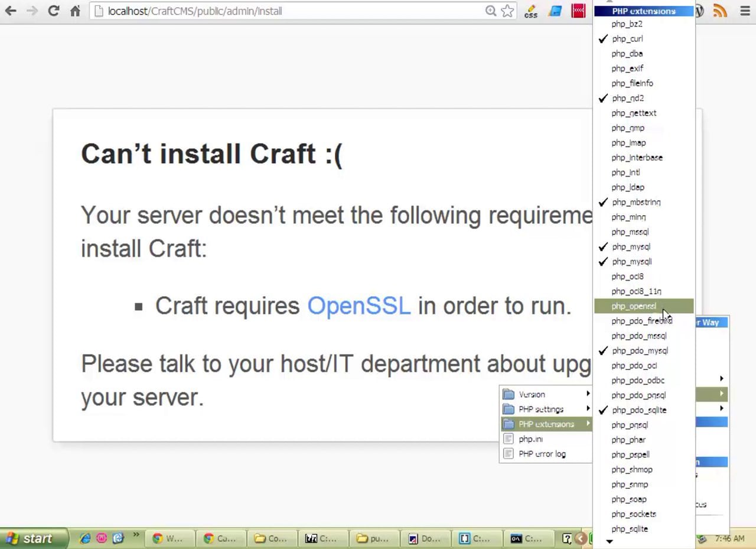Viewport: 756px width, 549px height.
Task: Launch Internet Explorer from quick launch
Action: pyautogui.click(x=86, y=538)
